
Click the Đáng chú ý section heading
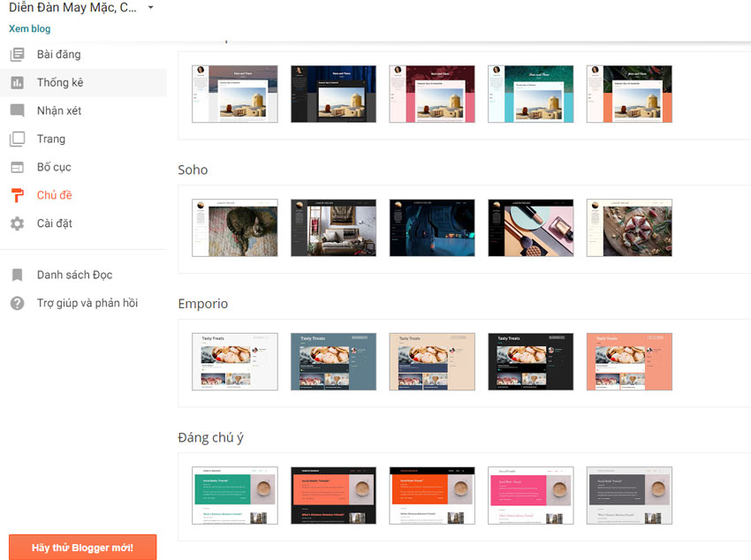click(211, 437)
